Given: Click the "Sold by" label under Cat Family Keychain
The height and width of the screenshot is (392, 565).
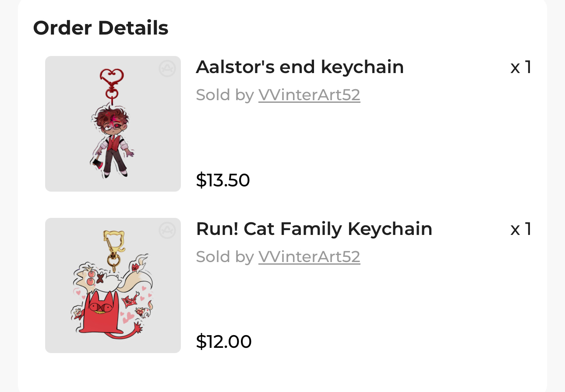Looking at the screenshot, I should (225, 256).
